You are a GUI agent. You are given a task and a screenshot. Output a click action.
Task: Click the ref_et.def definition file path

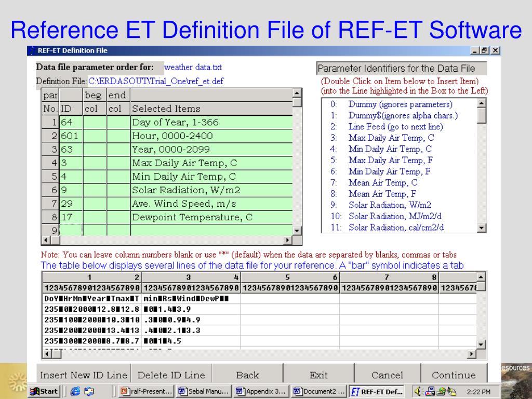(x=156, y=82)
